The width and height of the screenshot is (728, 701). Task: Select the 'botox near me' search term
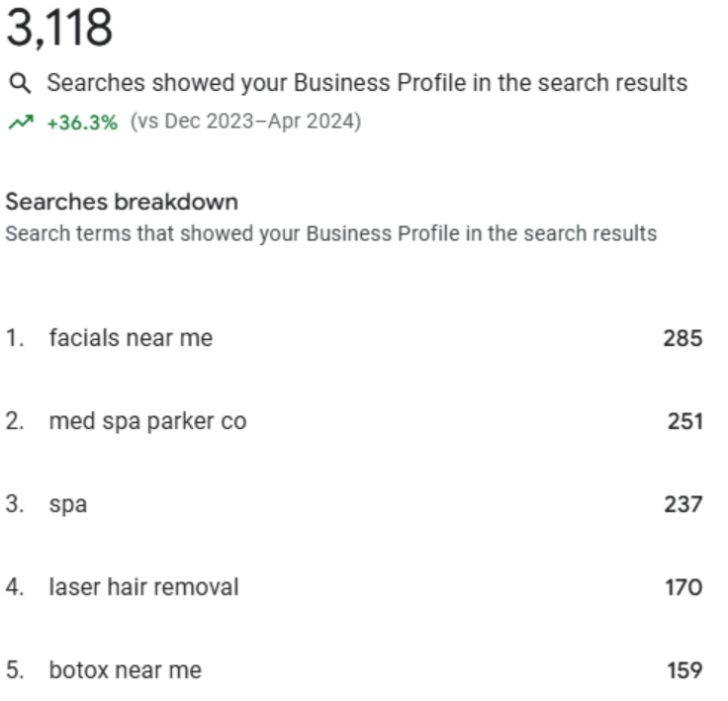point(126,670)
